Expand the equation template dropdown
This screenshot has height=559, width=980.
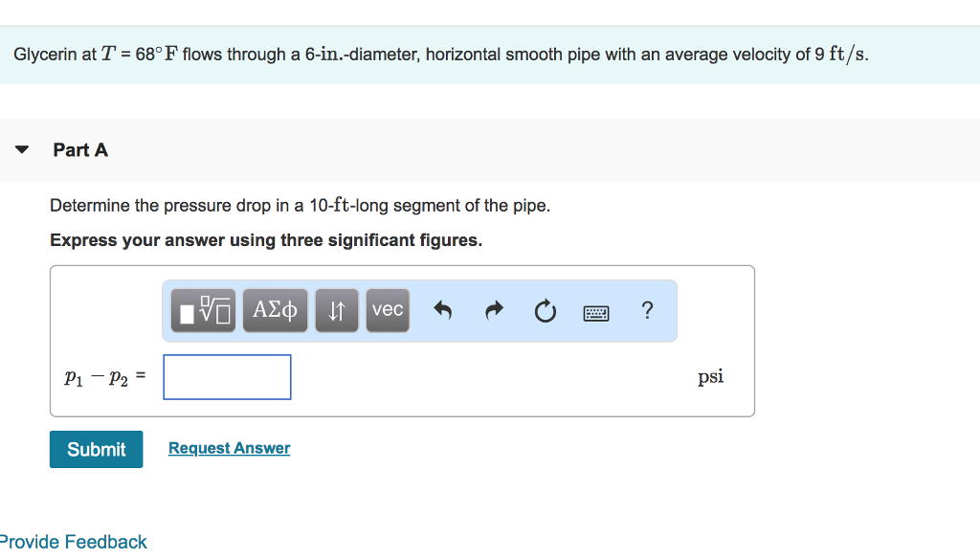(x=202, y=309)
